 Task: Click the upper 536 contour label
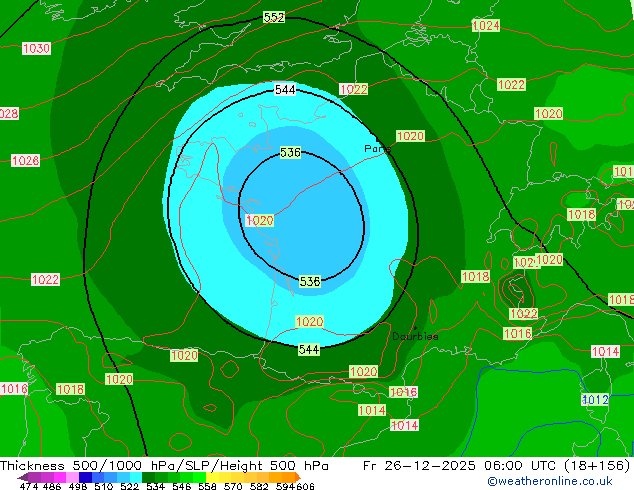click(290, 152)
